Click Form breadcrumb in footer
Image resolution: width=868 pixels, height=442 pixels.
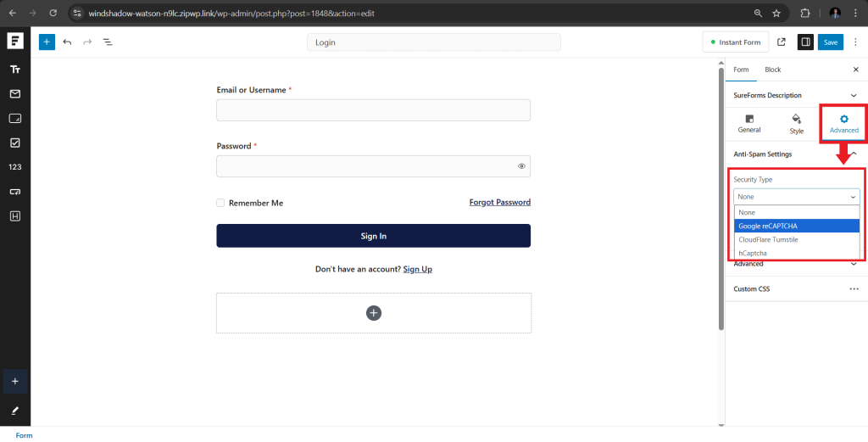24,435
